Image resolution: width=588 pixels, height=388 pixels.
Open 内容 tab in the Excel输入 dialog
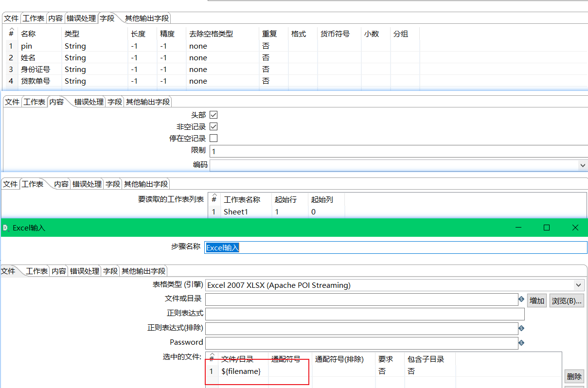(59, 271)
